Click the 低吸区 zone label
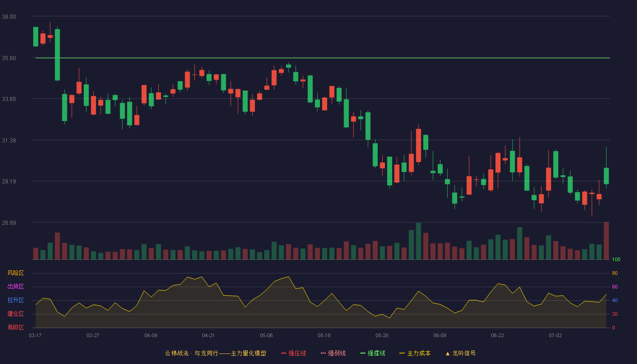637x364 pixels. tap(15, 328)
